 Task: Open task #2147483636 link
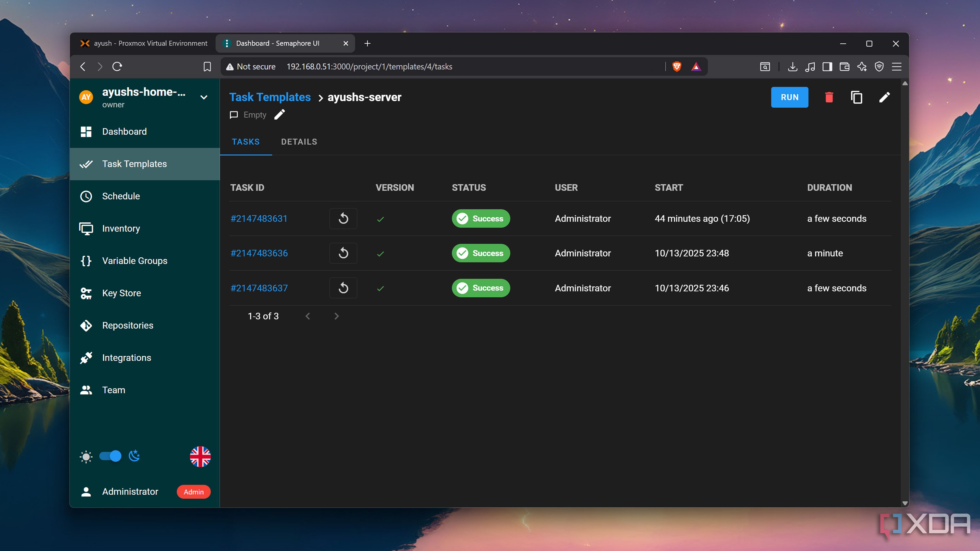[259, 253]
